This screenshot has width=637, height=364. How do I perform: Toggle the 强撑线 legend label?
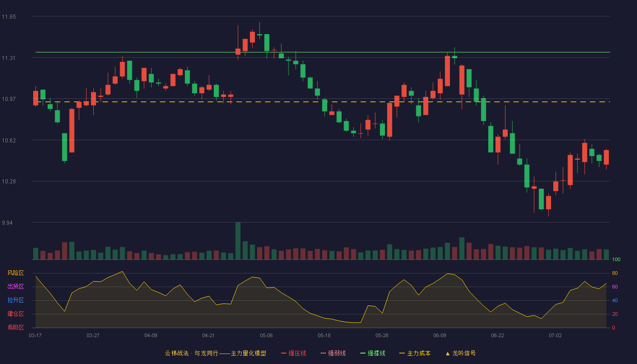(377, 354)
